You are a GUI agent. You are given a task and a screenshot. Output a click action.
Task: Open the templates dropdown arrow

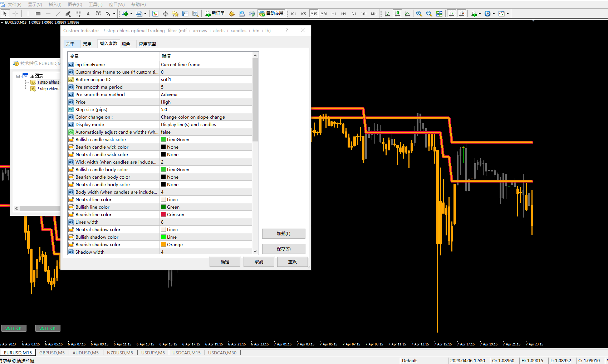pyautogui.click(x=508, y=14)
